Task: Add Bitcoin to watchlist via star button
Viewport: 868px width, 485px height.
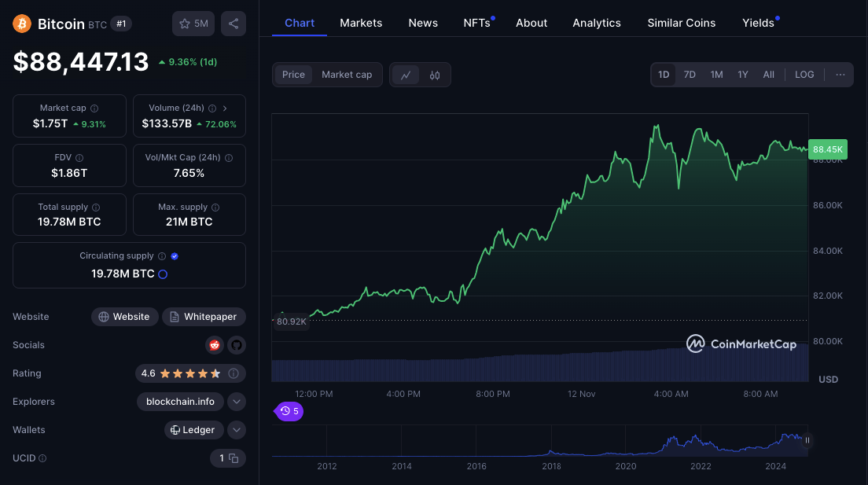Action: (x=193, y=24)
